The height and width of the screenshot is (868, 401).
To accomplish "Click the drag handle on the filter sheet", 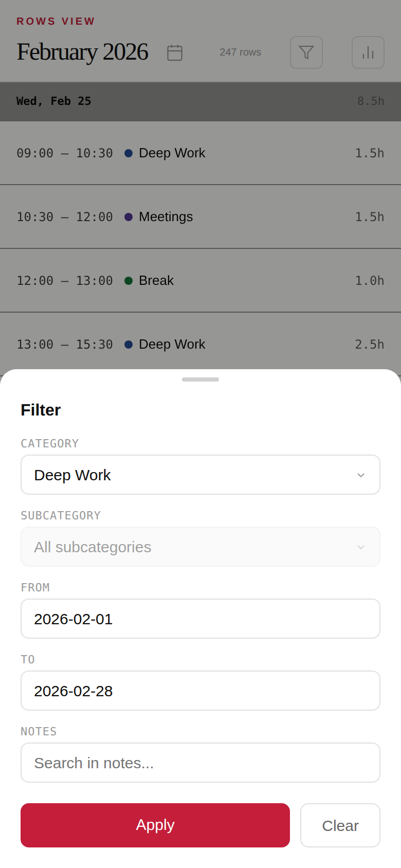I will point(200,379).
